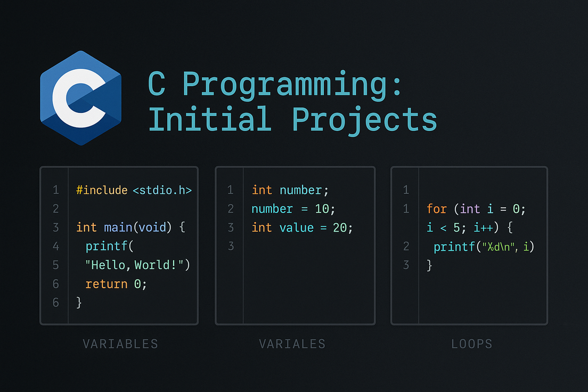Click "printf(" on line 4
The image size is (588, 392).
(x=109, y=246)
